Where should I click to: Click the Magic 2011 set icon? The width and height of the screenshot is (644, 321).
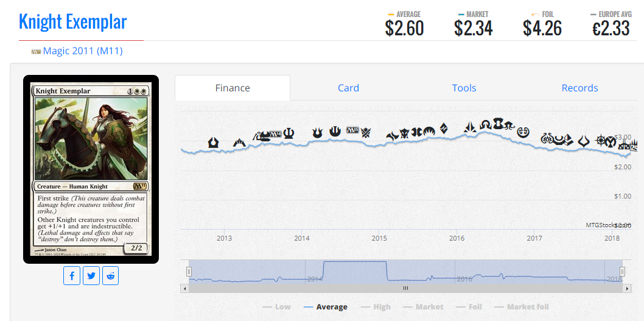click(36, 52)
